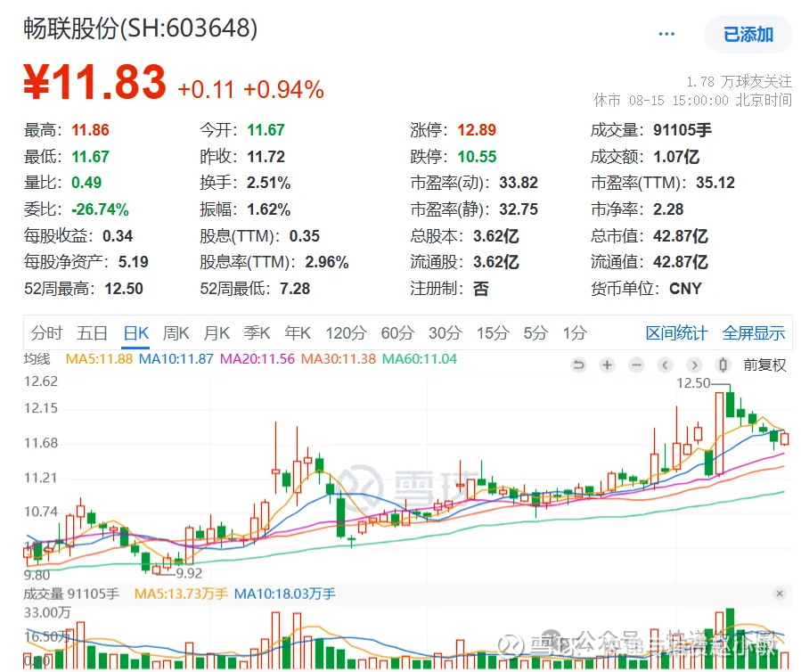Screen dimensions: 801x672
Task: Click the MA30:11.38 moving average label
Action: click(x=339, y=359)
